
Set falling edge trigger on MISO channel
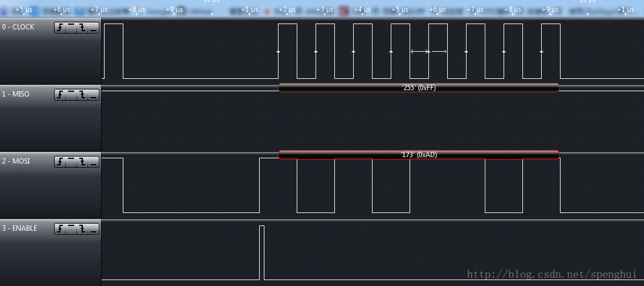(x=82, y=95)
